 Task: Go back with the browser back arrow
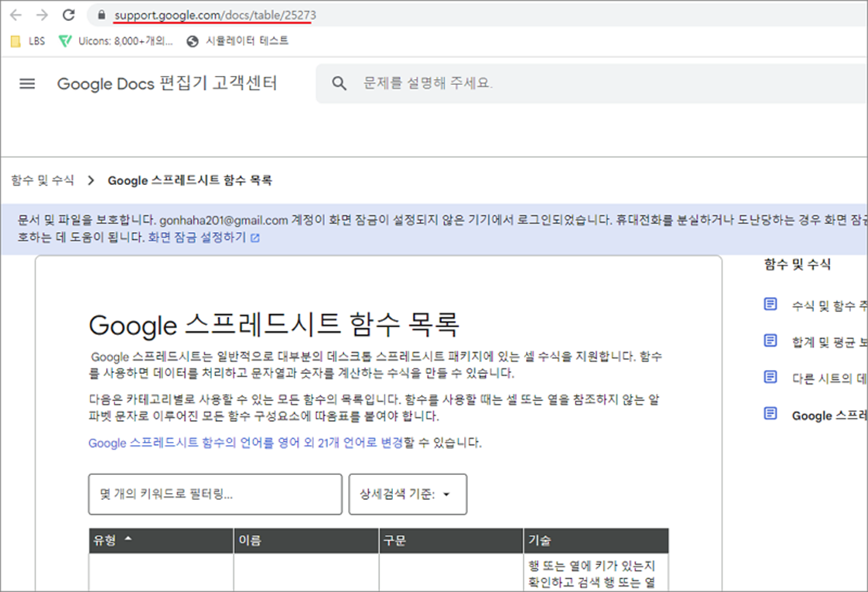click(16, 15)
